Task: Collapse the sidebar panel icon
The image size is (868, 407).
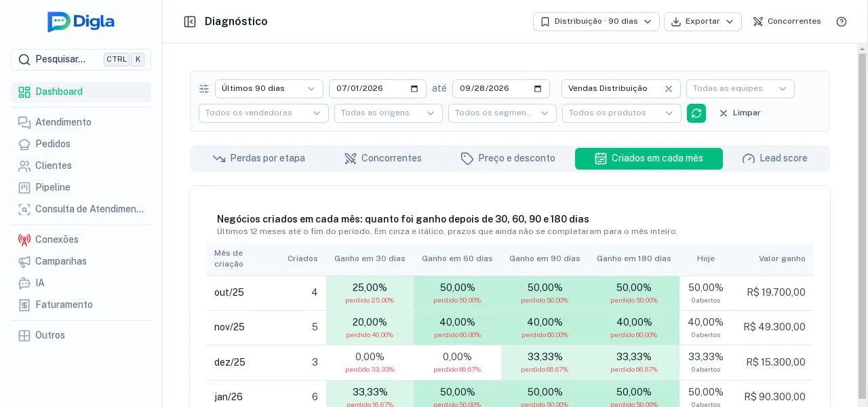Action: pyautogui.click(x=190, y=22)
